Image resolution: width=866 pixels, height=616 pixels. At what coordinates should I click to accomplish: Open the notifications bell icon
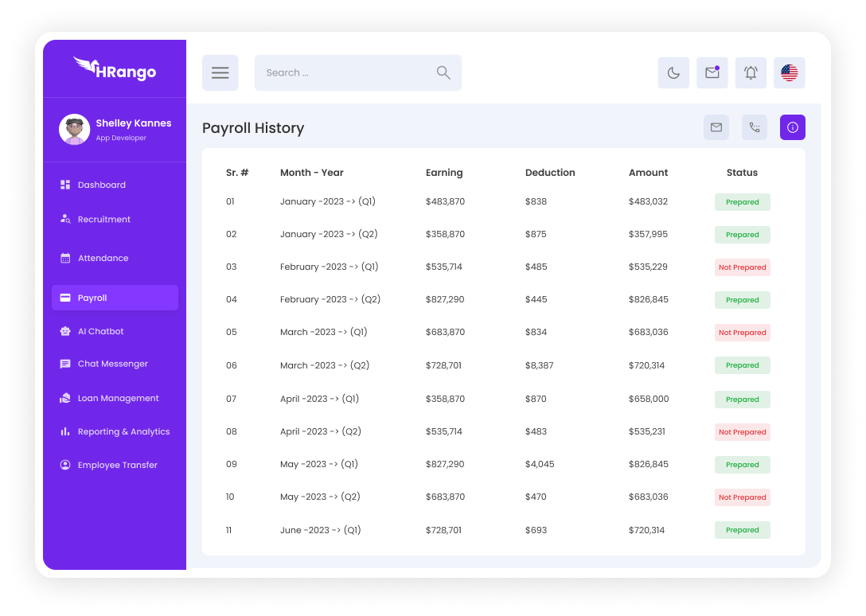click(x=751, y=73)
